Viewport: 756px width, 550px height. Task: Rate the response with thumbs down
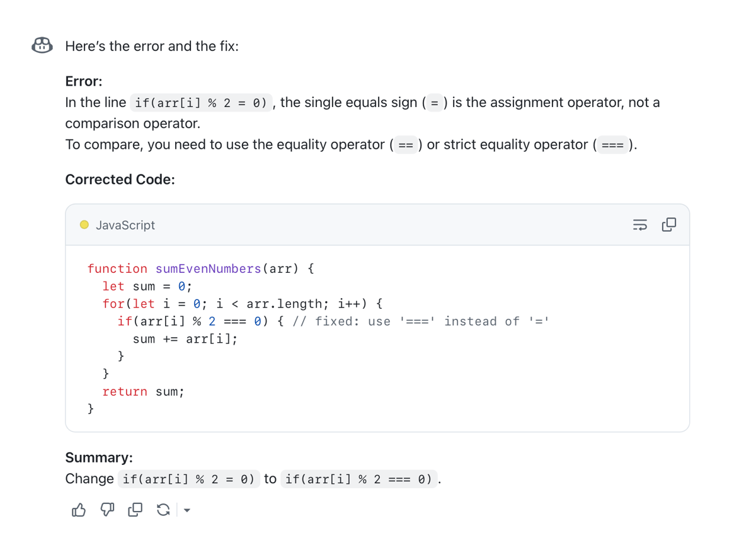[x=106, y=510]
